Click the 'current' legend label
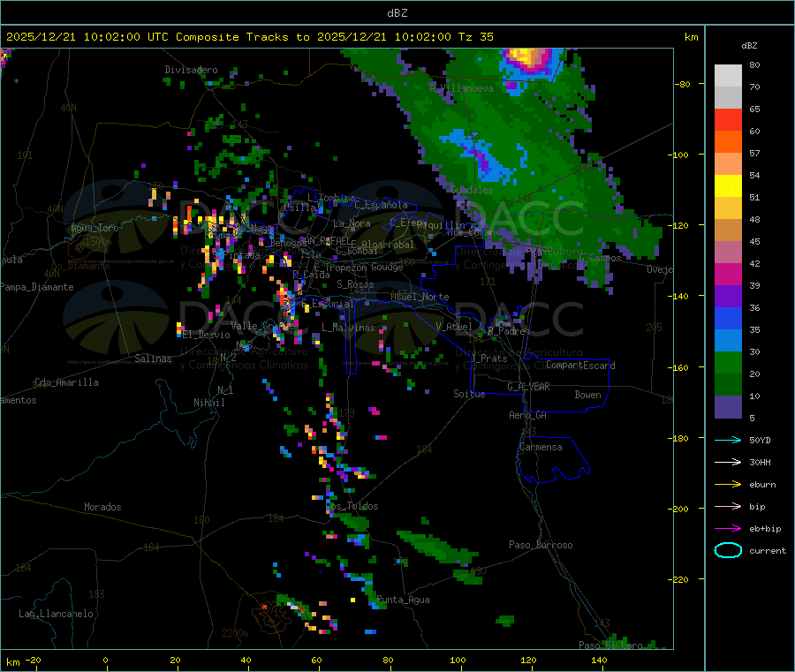This screenshot has height=672, width=795. tap(768, 551)
